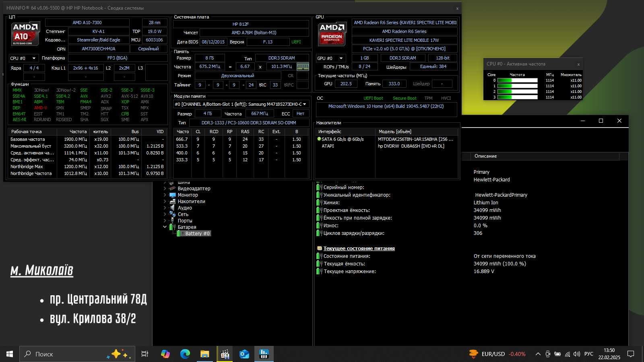
Task: Expand the Видеоадаптер tree node
Action: [165, 188]
